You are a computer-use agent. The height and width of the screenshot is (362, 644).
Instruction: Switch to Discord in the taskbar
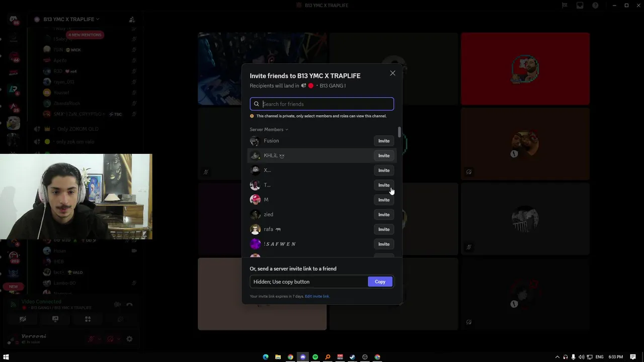(x=303, y=357)
